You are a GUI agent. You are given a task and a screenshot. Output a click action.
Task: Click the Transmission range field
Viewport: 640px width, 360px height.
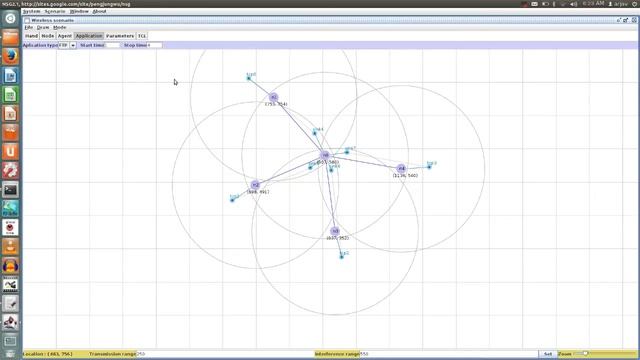(224, 354)
